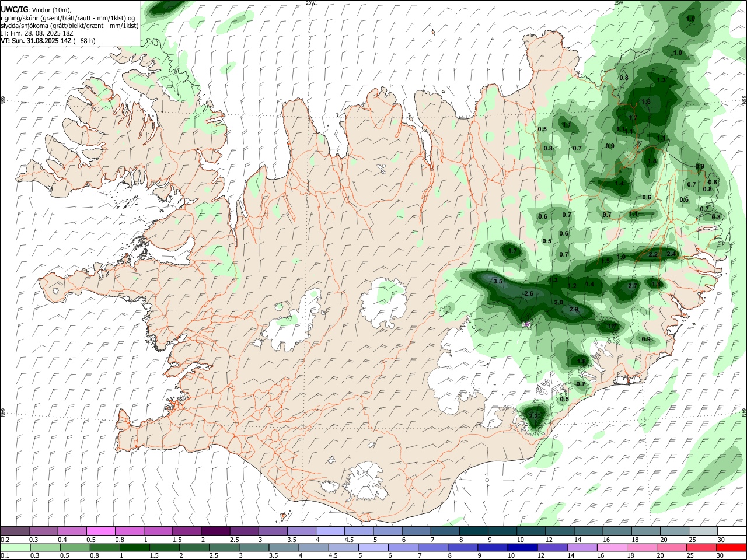Click the 3.5 precipitation value on map
The width and height of the screenshot is (747, 560).
click(498, 281)
